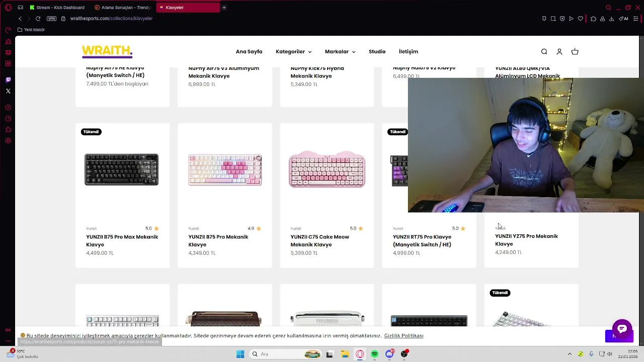Open the tab search icon in title bar
This screenshot has height=362, width=644.
[x=608, y=8]
